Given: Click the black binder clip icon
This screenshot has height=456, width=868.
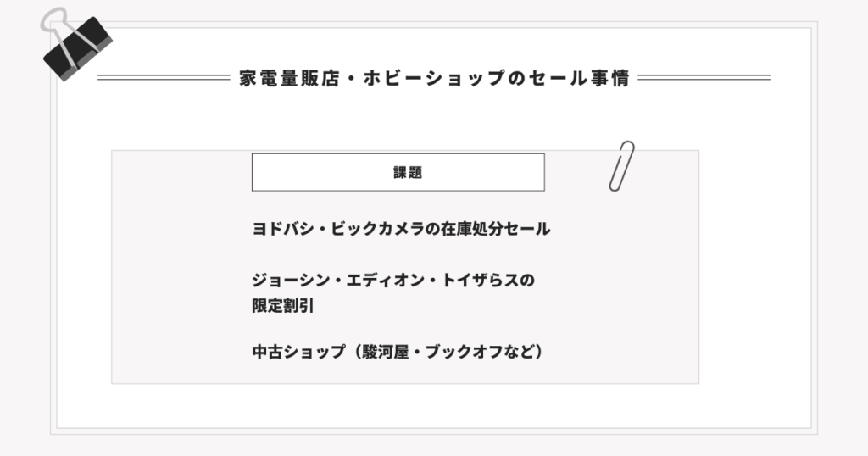Looking at the screenshot, I should click(76, 45).
